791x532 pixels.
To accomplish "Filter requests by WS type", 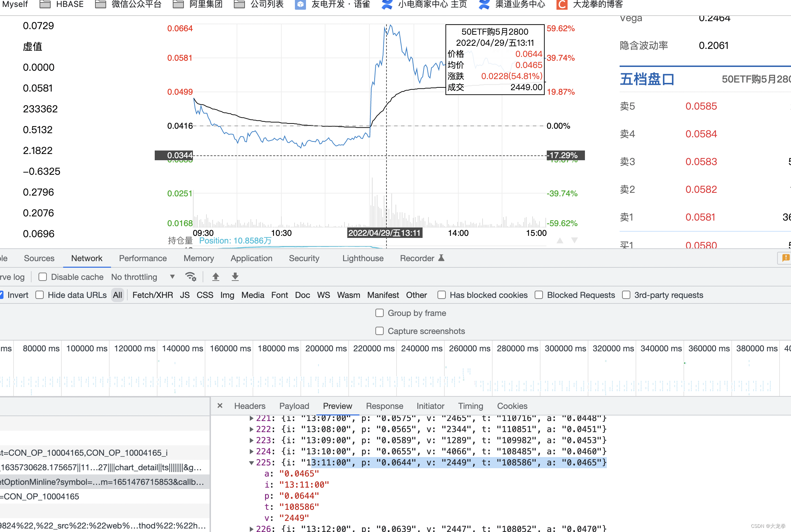I will (323, 295).
